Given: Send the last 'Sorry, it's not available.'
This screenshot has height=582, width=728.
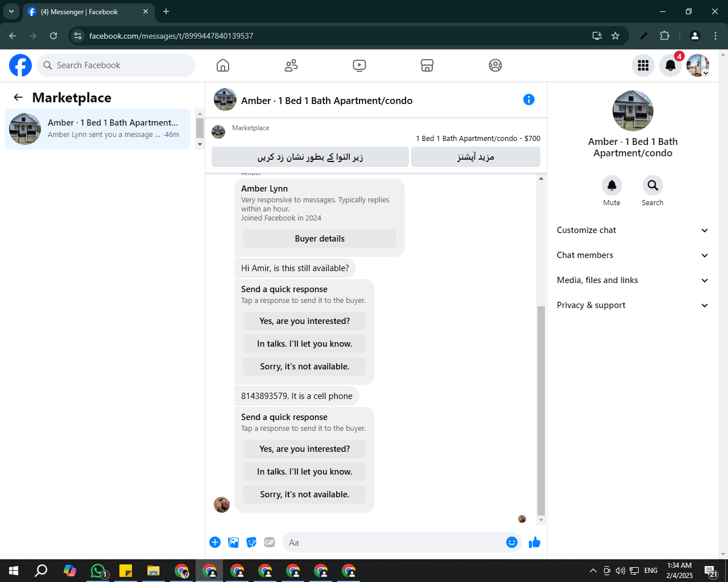Looking at the screenshot, I should [305, 494].
